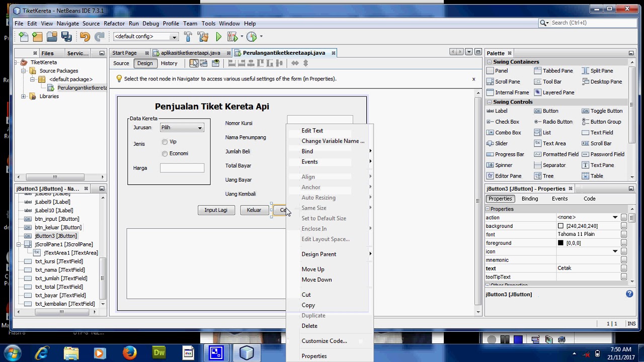Collapse jScrollPane1 node in Navigator
Screen dimensions: 644x362
[x=19, y=244]
